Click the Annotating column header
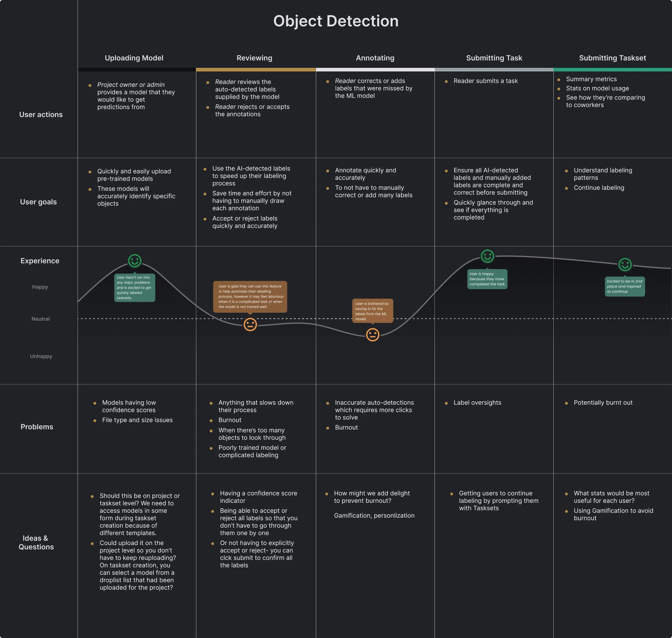 (x=375, y=58)
